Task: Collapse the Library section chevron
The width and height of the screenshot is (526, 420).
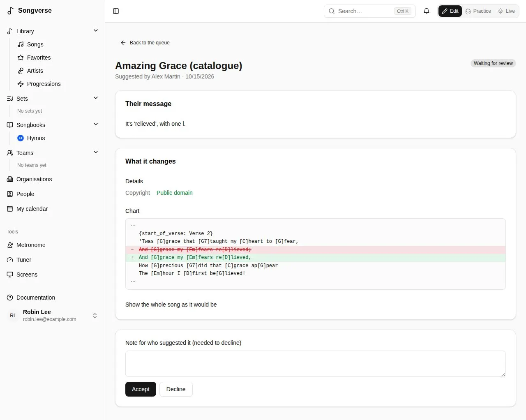Action: 96,31
